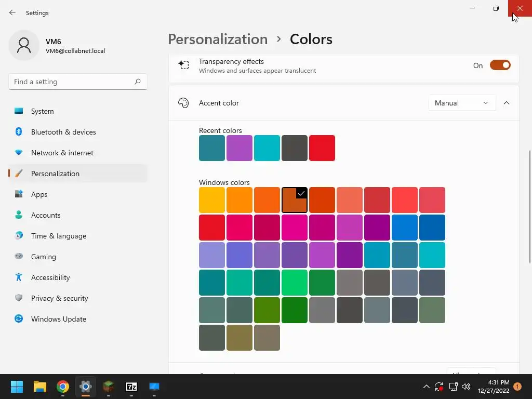532x399 pixels.
Task: Select the bright green Windows color swatch
Action: 295,283
